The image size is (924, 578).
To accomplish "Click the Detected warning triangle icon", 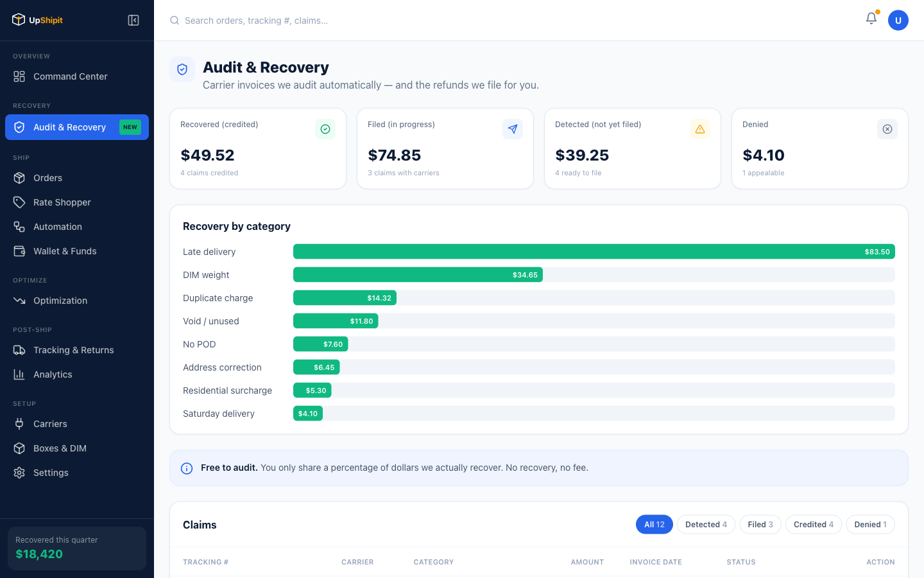I will [x=700, y=129].
